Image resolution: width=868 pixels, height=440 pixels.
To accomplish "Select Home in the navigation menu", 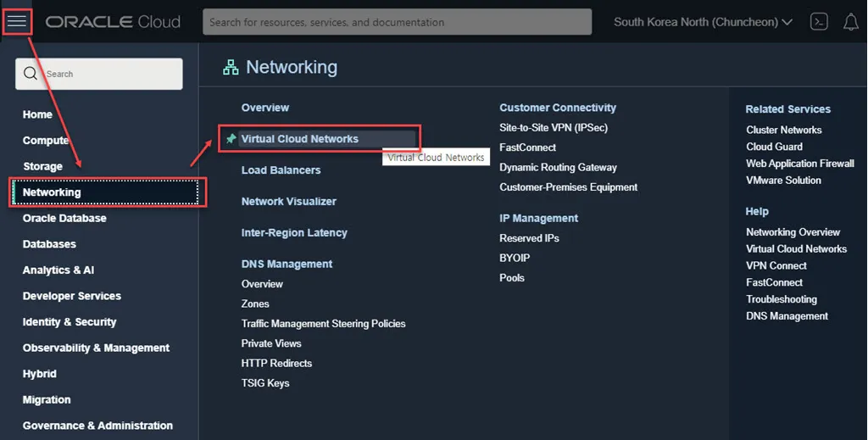I will pos(37,114).
